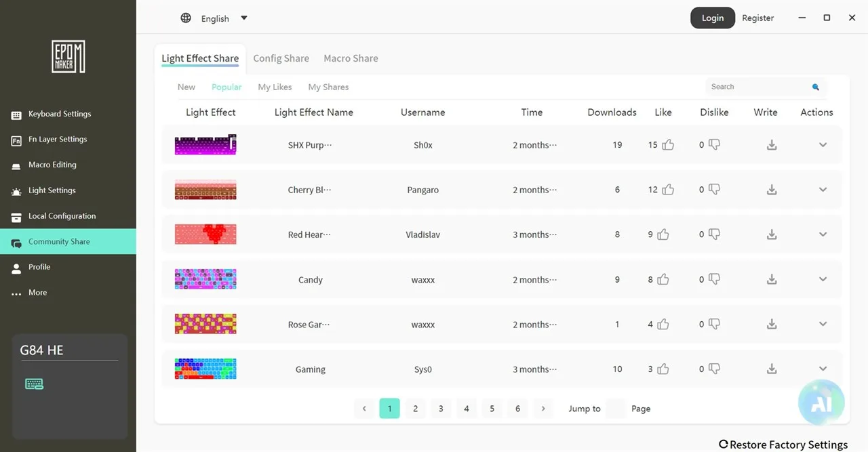Give a thumbs up to Gaming effect
Viewport: 868px width, 452px height.
pyautogui.click(x=663, y=369)
